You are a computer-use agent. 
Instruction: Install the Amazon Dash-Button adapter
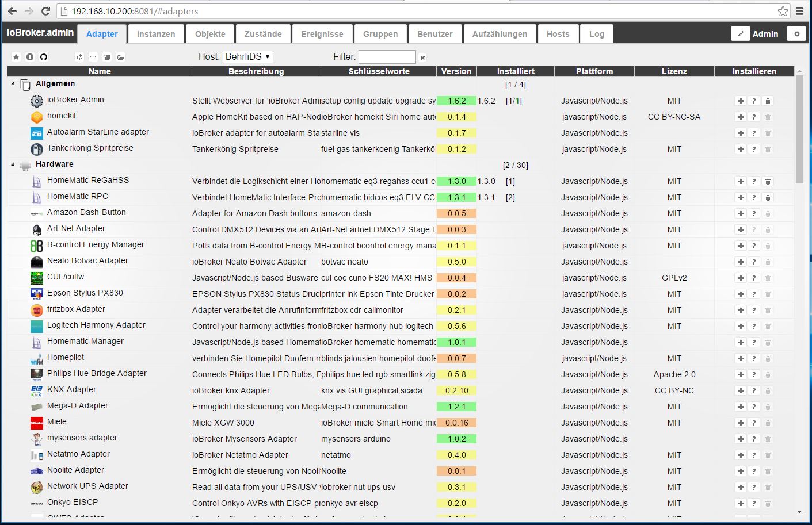pyautogui.click(x=741, y=213)
